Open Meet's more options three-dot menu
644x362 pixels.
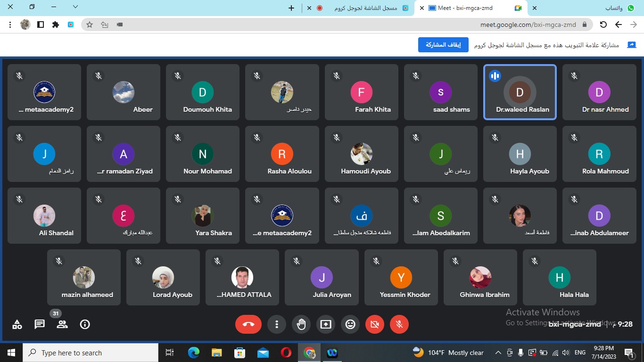coord(277,324)
